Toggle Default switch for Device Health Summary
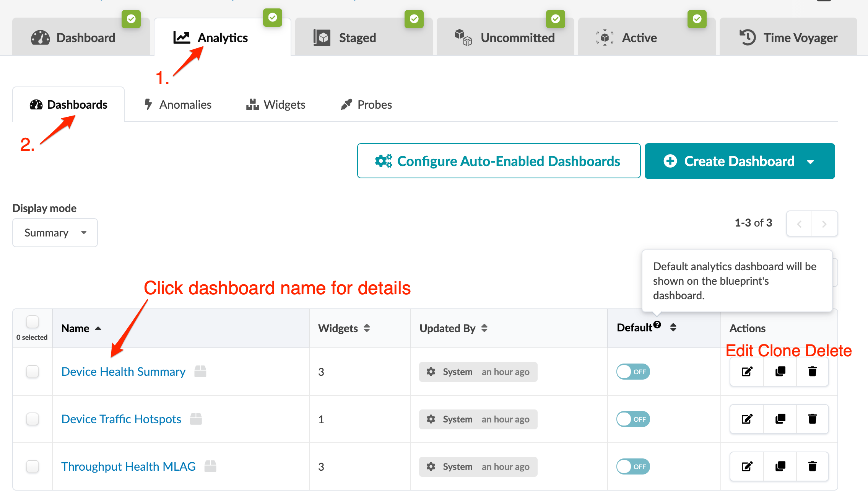The width and height of the screenshot is (868, 499). click(x=633, y=372)
